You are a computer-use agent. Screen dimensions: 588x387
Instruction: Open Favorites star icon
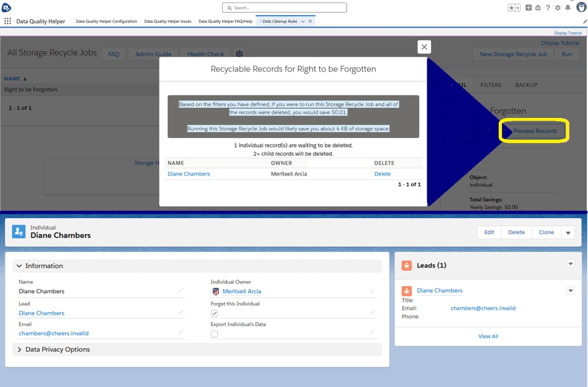click(x=512, y=8)
